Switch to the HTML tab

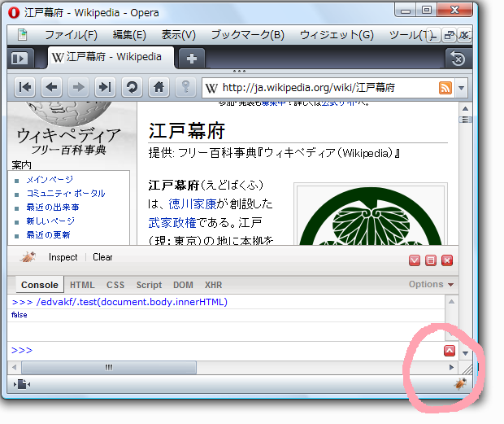coord(82,285)
